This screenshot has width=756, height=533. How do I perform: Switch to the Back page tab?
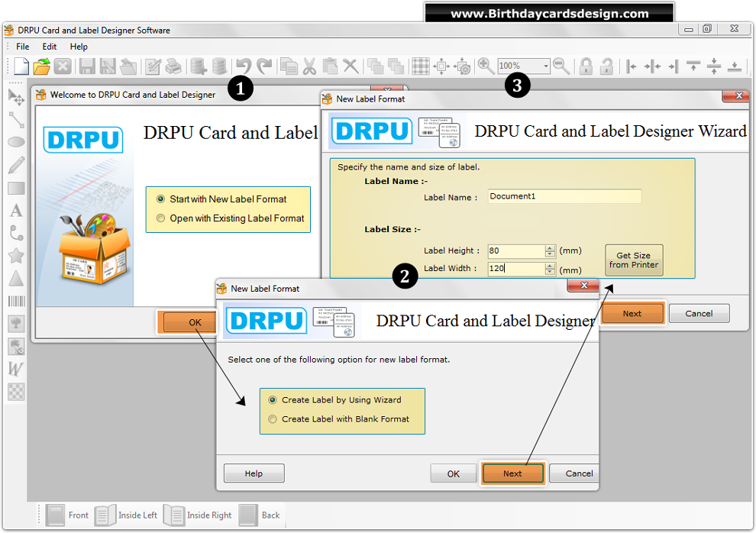click(260, 515)
